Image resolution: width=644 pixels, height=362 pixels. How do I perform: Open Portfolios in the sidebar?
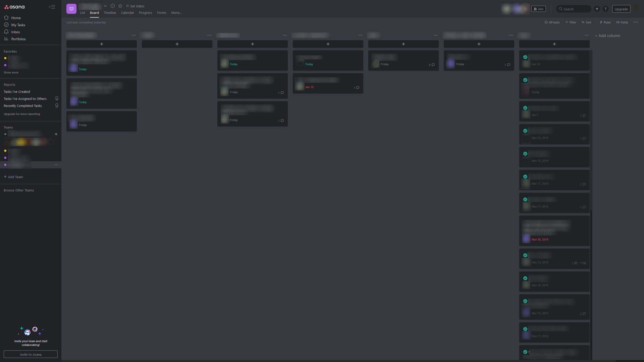click(7, 39)
